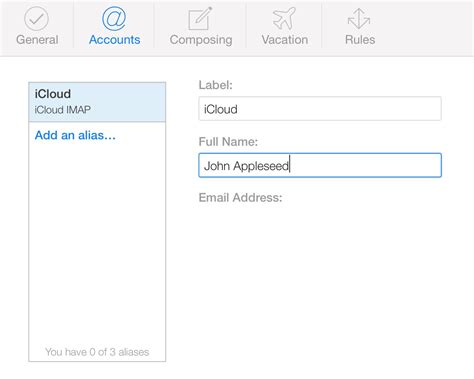Go to the Composing tab label

tap(201, 40)
